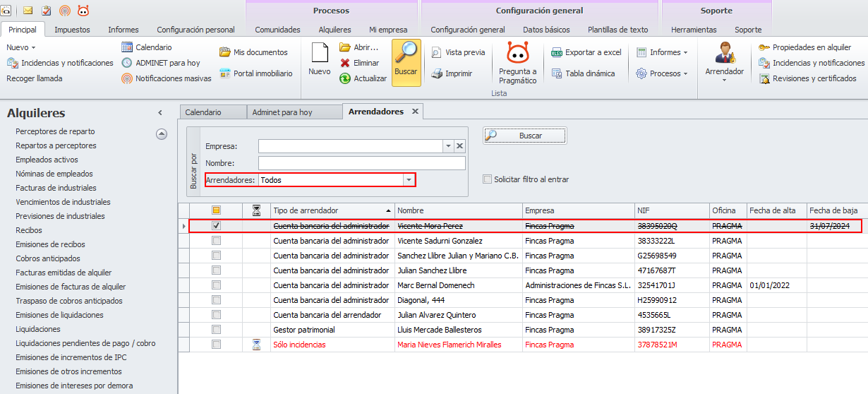
Task: Open Propiedades en alquiler
Action: pos(805,47)
